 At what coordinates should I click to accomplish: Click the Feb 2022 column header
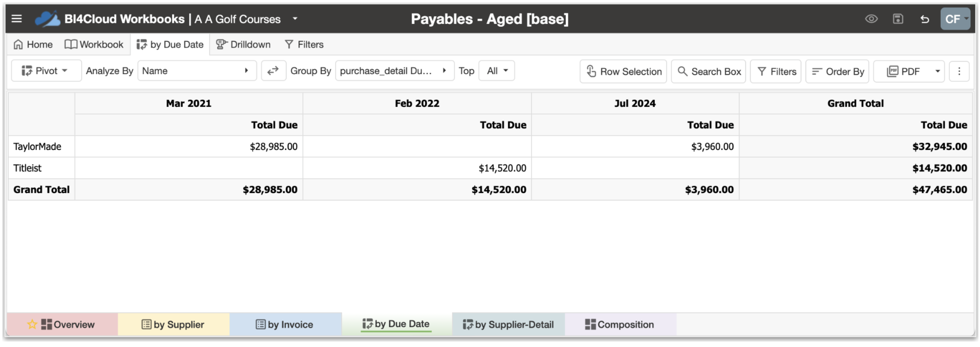(417, 103)
